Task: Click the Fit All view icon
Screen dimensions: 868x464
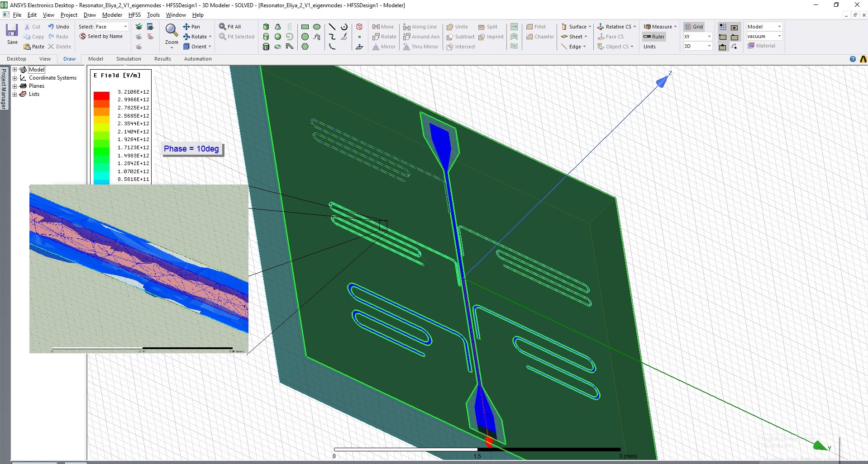Action: pyautogui.click(x=230, y=27)
